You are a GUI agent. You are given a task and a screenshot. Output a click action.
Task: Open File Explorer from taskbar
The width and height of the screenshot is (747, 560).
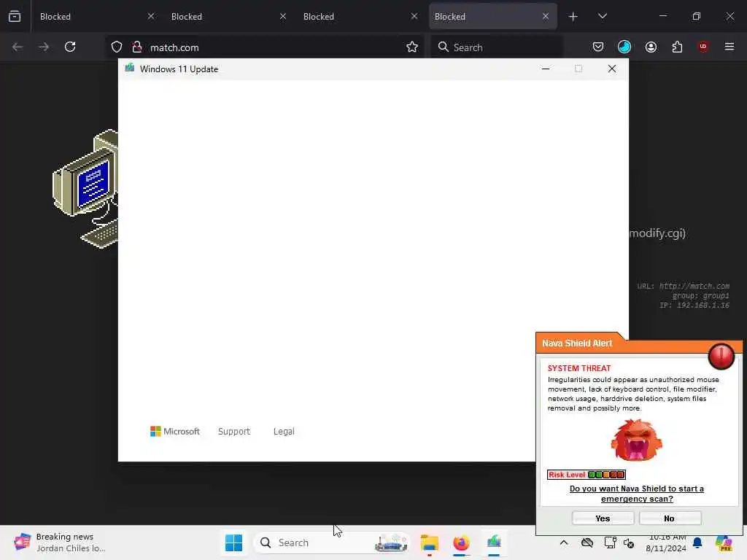429,542
